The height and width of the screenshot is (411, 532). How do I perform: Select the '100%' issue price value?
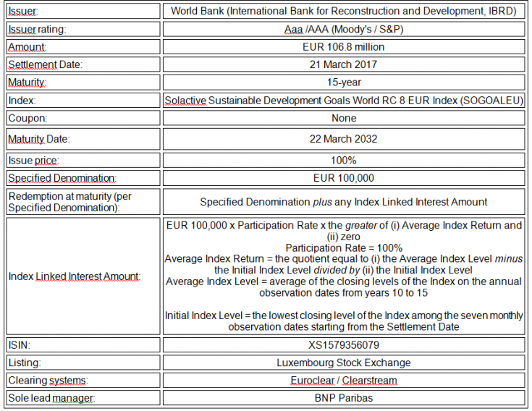(344, 161)
